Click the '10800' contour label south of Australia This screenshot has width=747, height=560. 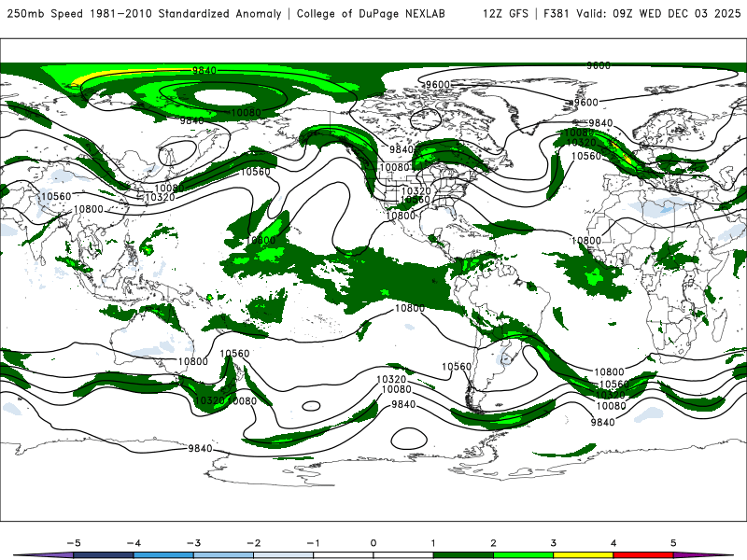pos(193,361)
